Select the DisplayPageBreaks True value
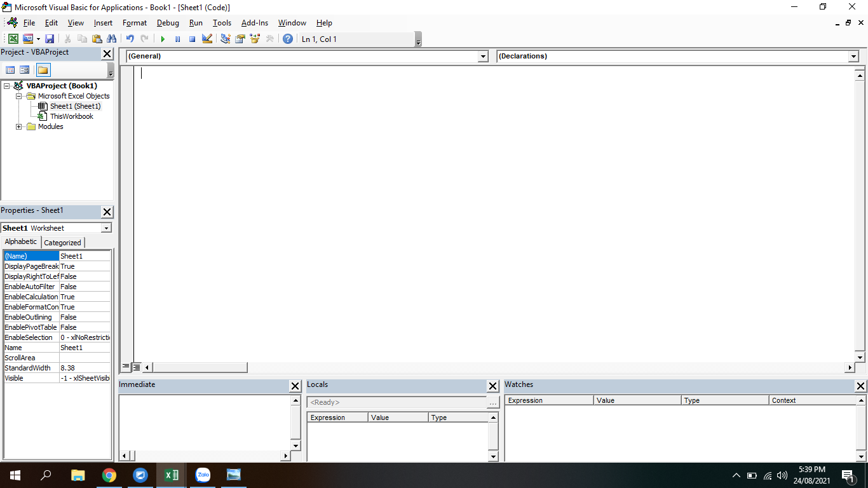 [x=85, y=266]
